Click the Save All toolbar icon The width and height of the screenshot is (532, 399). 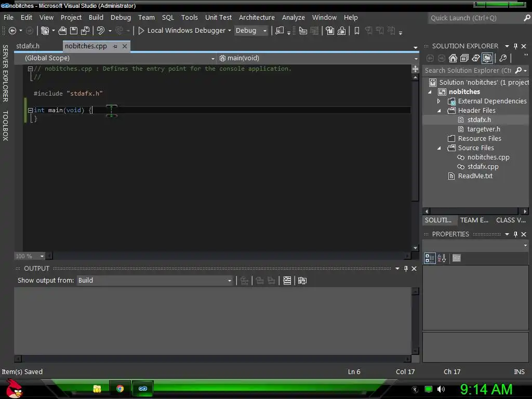pos(85,31)
